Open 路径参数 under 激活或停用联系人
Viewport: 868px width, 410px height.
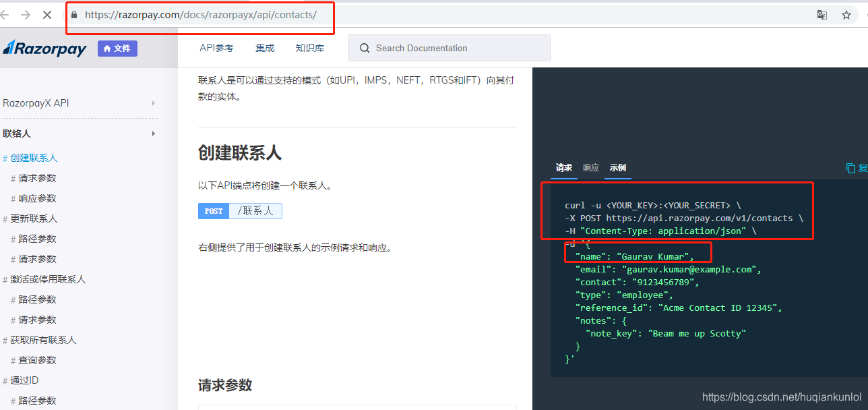37,299
